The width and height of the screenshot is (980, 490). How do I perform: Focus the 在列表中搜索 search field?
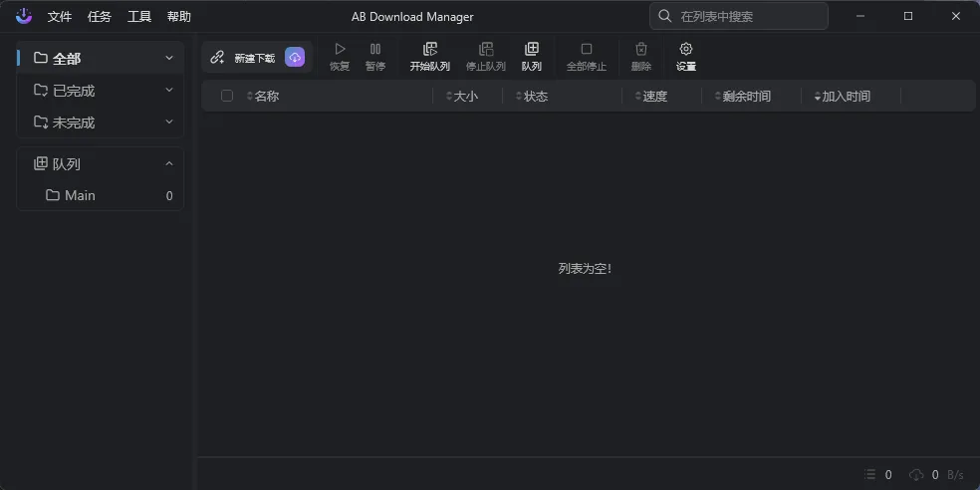(x=739, y=16)
